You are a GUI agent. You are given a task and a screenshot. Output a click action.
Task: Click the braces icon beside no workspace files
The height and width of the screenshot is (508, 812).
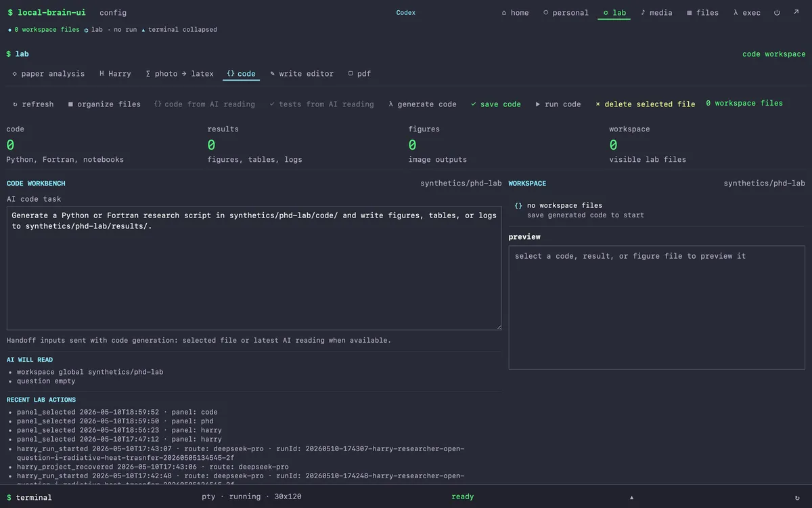click(x=518, y=205)
